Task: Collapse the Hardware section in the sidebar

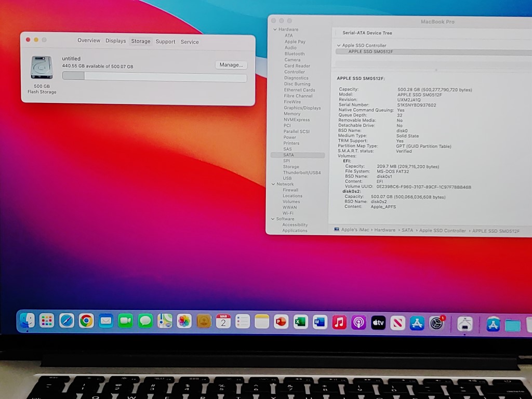Action: (x=275, y=30)
